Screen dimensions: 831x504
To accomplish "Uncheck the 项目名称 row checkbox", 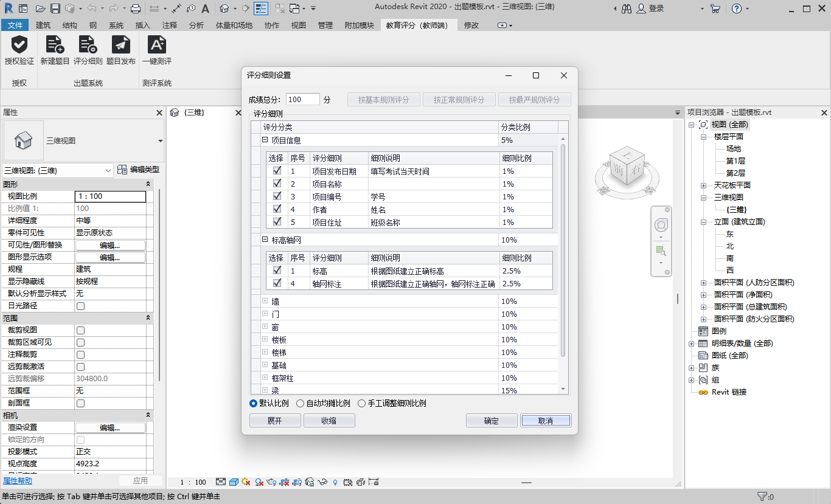I will point(277,184).
